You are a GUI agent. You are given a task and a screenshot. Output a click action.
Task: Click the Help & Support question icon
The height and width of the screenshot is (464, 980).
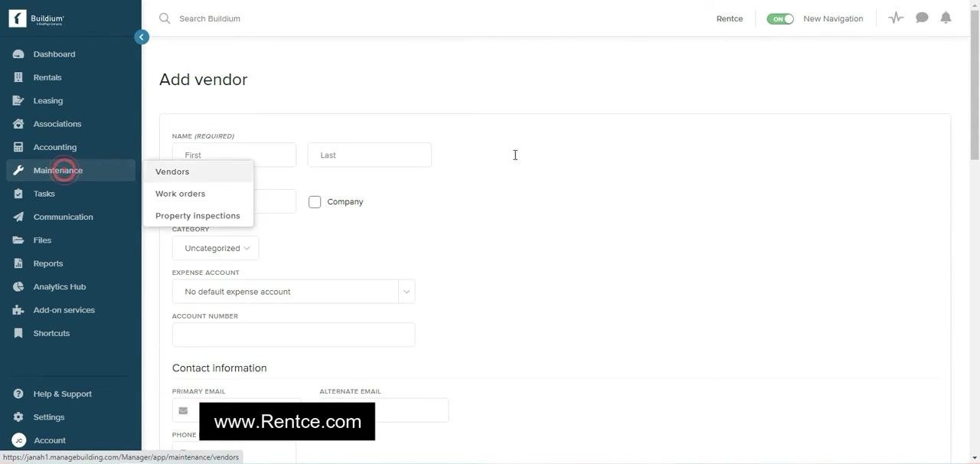click(18, 394)
